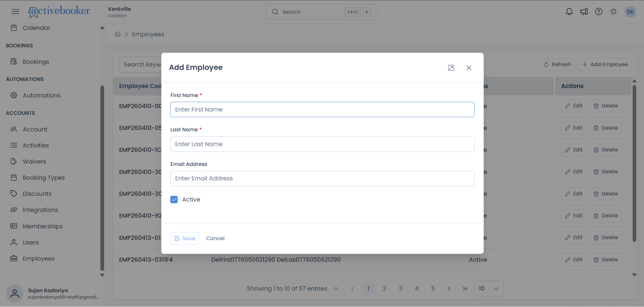Go to page 2 of entries
The image size is (644, 307).
(384, 289)
